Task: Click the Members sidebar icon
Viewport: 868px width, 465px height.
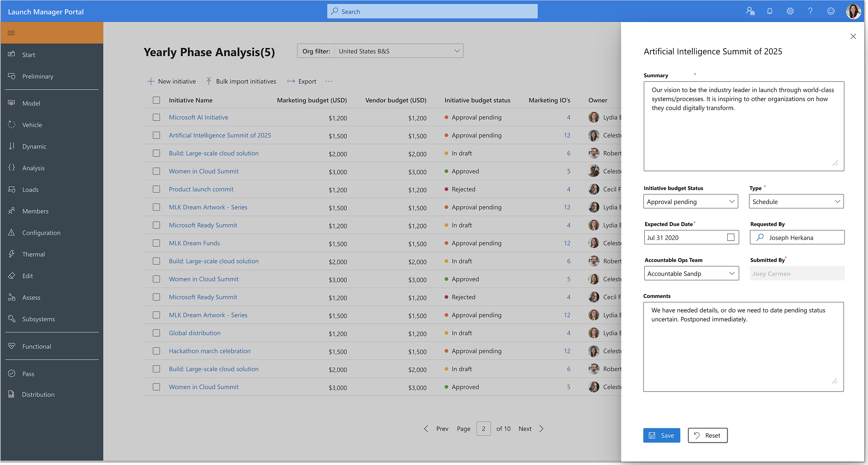Action: 11,210
